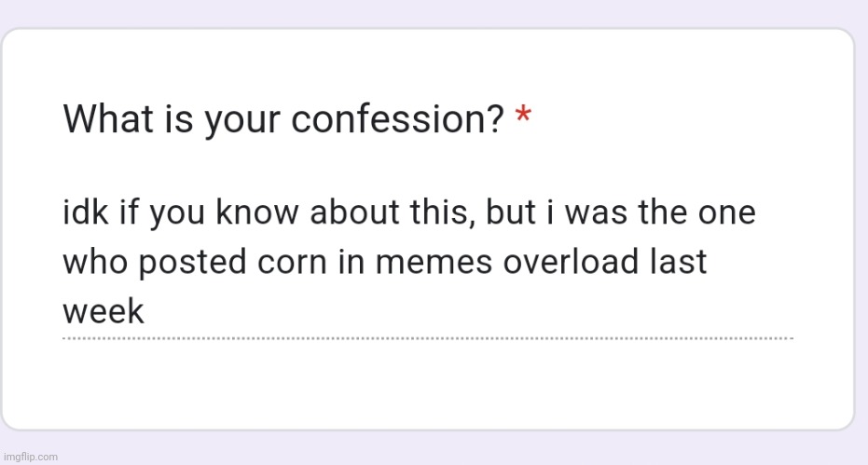Click the word 'about' in the answer

[x=355, y=212]
